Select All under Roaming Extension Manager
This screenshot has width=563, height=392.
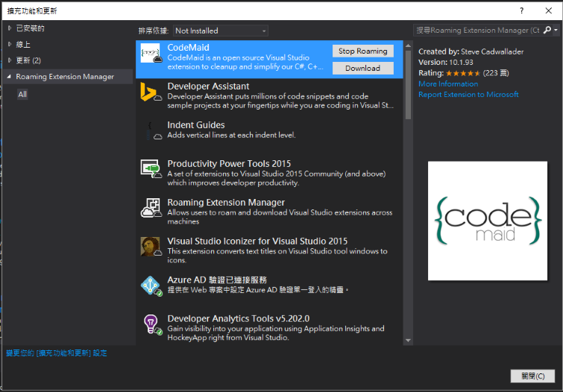point(22,94)
